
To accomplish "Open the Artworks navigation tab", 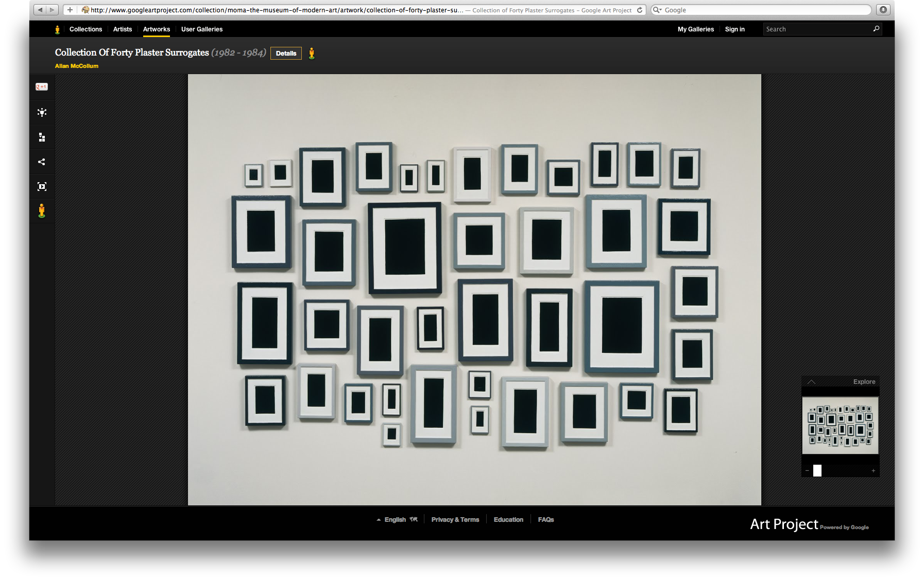I will [156, 29].
